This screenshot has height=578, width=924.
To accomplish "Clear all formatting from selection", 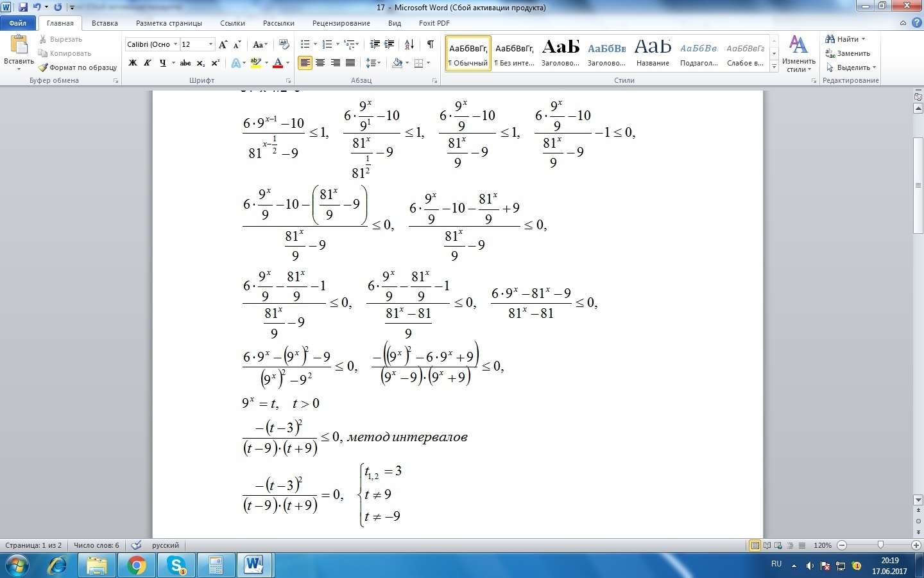I will point(284,44).
